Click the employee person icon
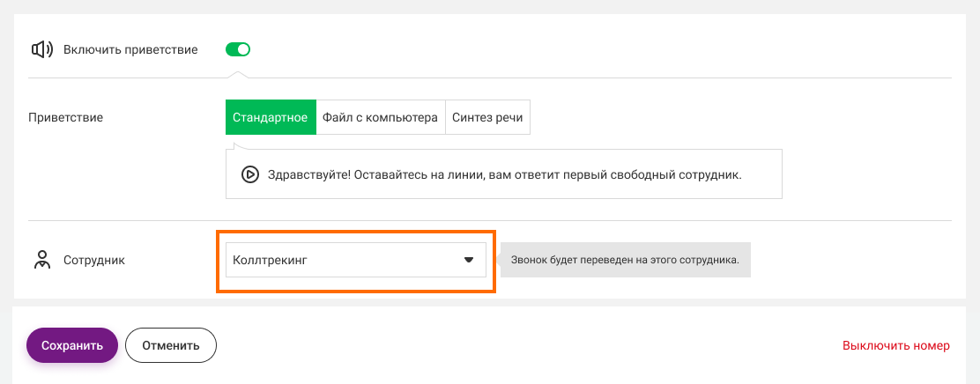980x384 pixels. (x=41, y=260)
